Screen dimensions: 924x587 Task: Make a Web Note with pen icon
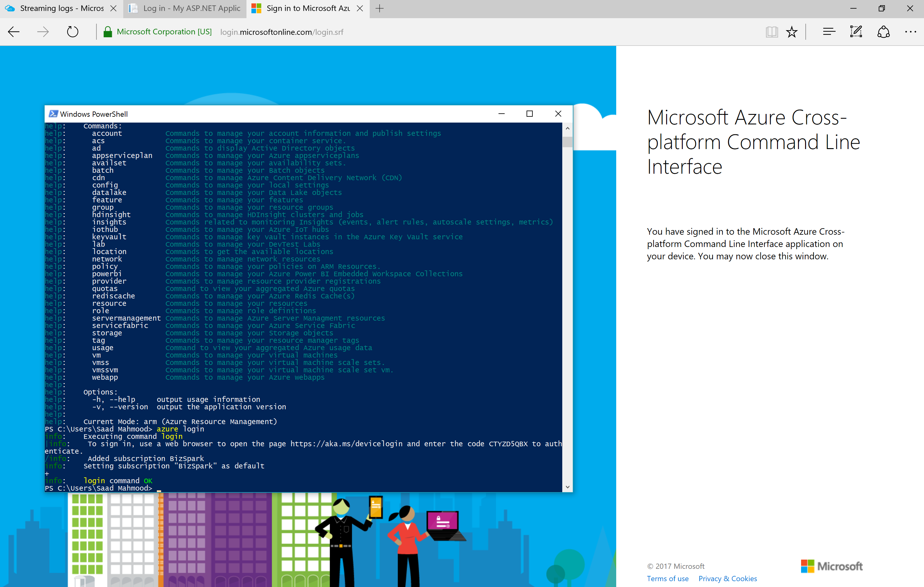[x=856, y=32]
